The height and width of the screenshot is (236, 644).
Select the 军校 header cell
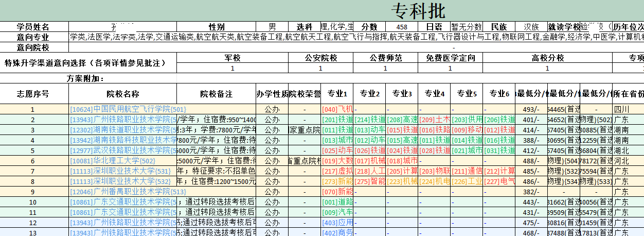pos(232,58)
